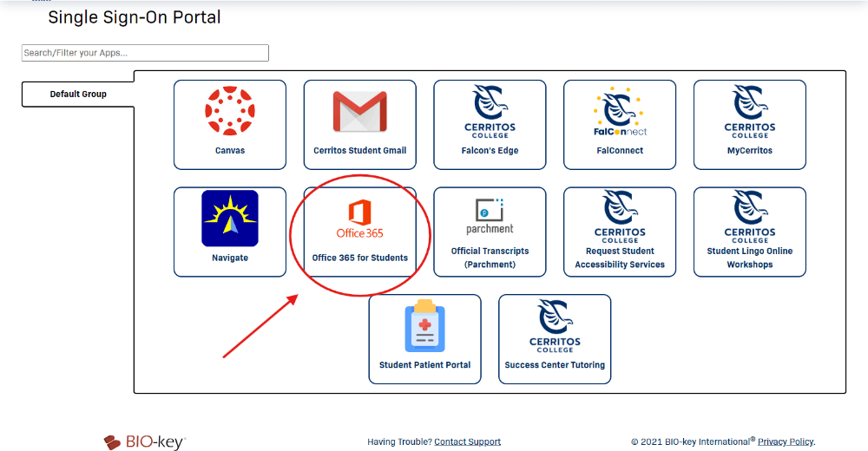Screen dimensions: 868x451
Task: Open the Student Patient Portal clipboard icon
Action: tap(425, 326)
